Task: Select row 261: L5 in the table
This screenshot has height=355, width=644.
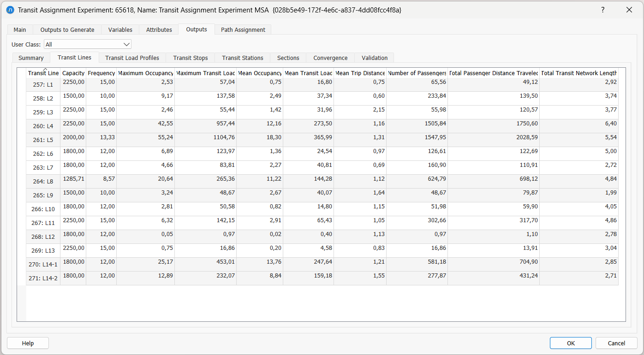Action: 43,140
